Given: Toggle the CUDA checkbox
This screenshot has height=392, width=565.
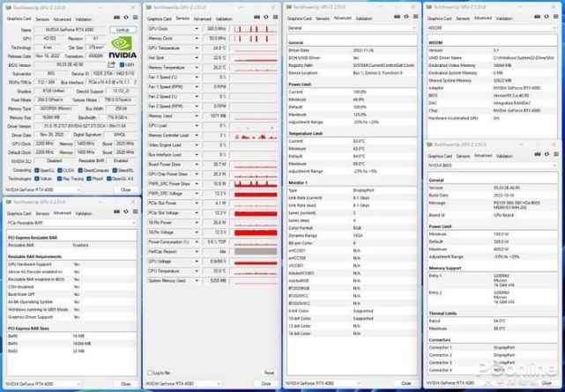Looking at the screenshot, I should click(x=59, y=170).
